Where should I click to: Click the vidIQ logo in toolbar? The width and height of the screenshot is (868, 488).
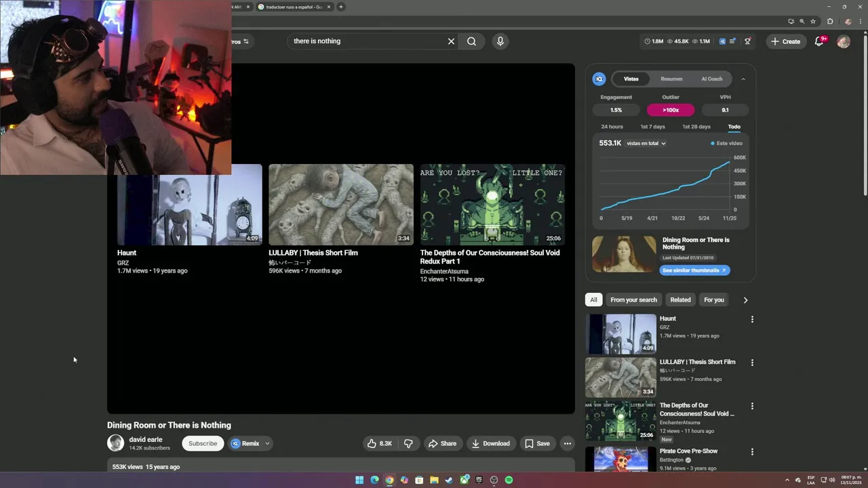coord(722,41)
